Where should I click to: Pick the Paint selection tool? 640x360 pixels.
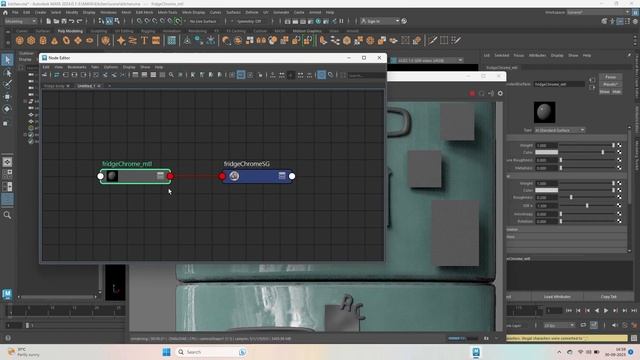(x=7, y=84)
